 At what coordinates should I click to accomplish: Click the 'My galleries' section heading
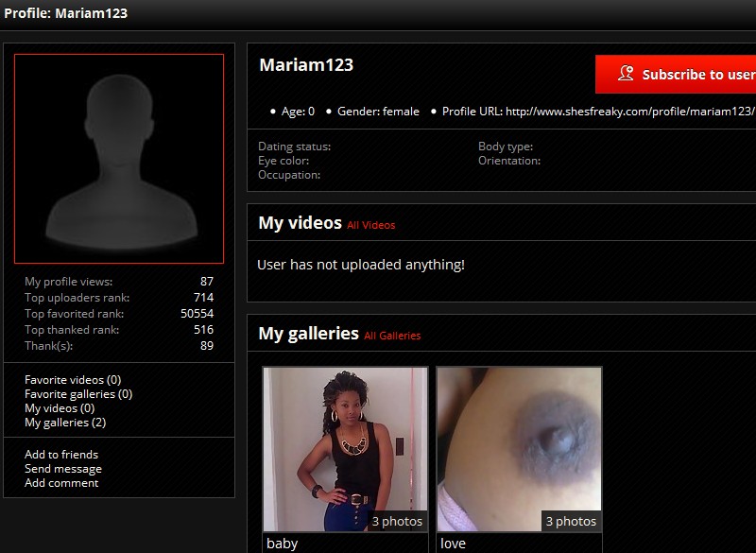309,333
